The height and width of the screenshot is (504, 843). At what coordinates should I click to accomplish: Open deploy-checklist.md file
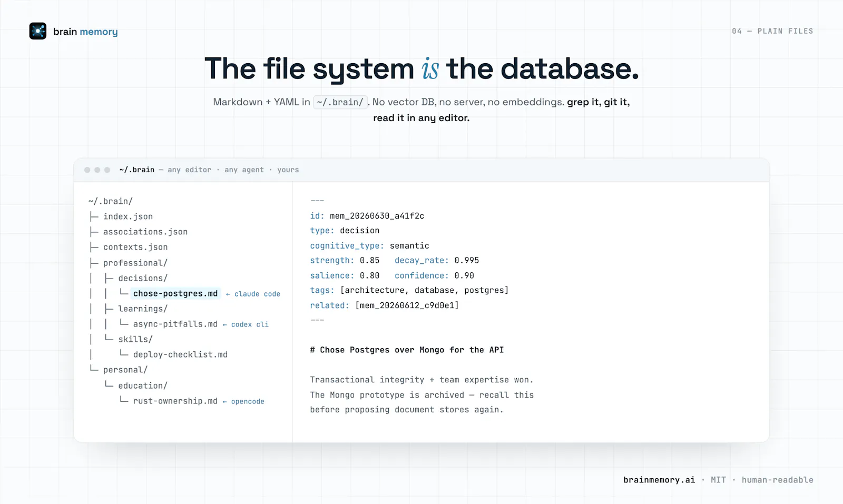180,354
